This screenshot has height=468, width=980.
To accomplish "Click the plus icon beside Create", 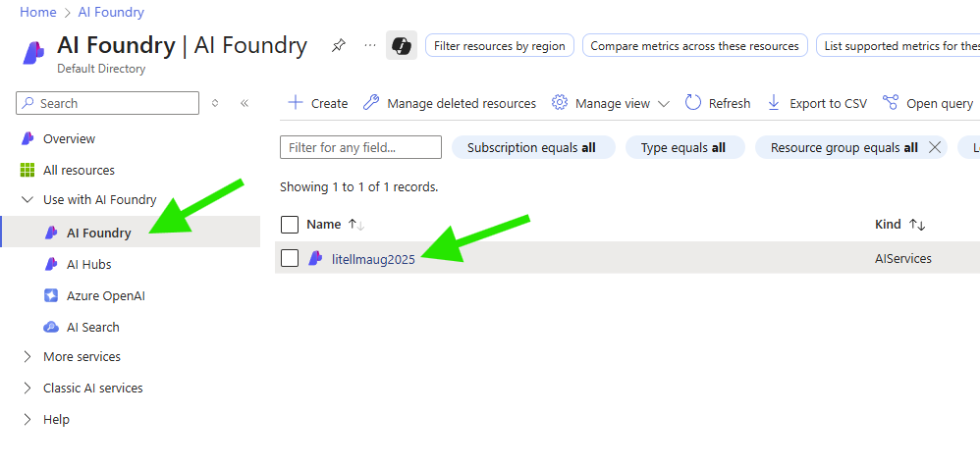I will [295, 103].
